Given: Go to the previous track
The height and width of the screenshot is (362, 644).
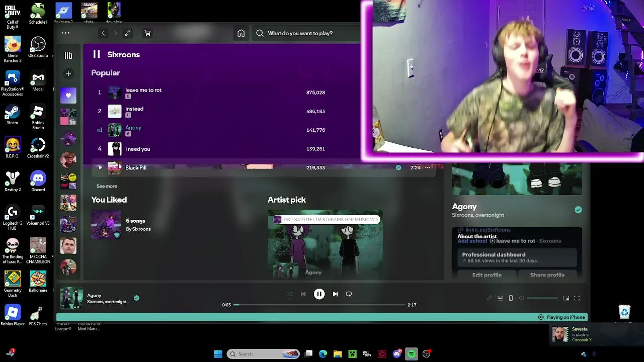Looking at the screenshot, I should [303, 294].
